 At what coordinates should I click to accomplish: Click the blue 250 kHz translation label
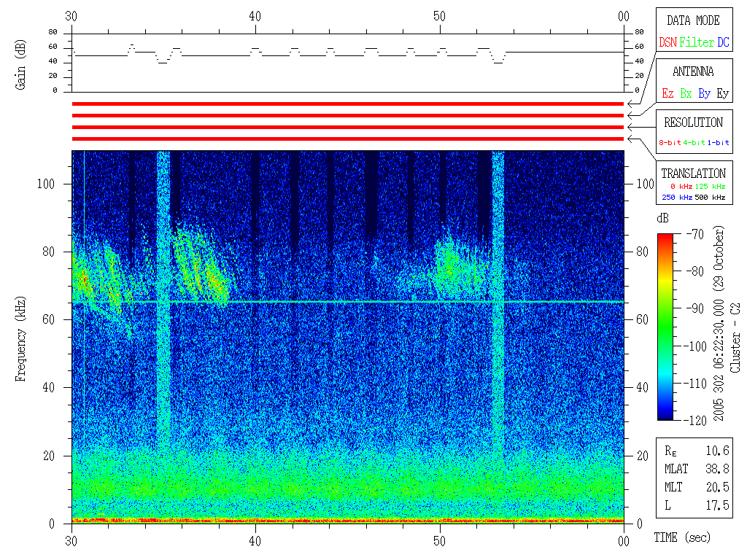(x=677, y=197)
